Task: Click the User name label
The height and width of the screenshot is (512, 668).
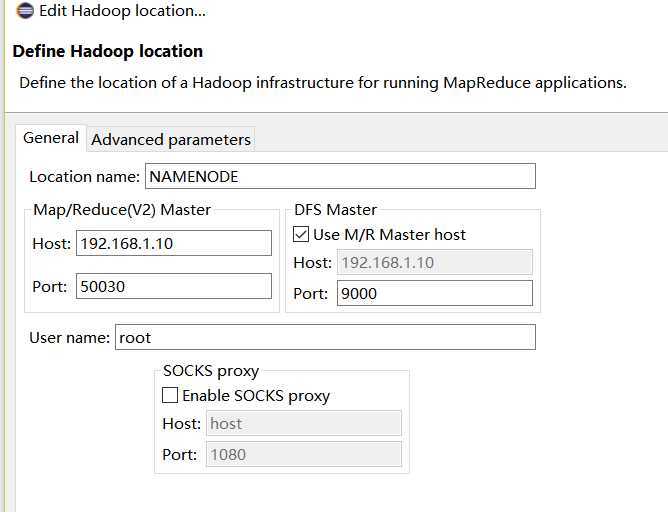Action: tap(69, 338)
